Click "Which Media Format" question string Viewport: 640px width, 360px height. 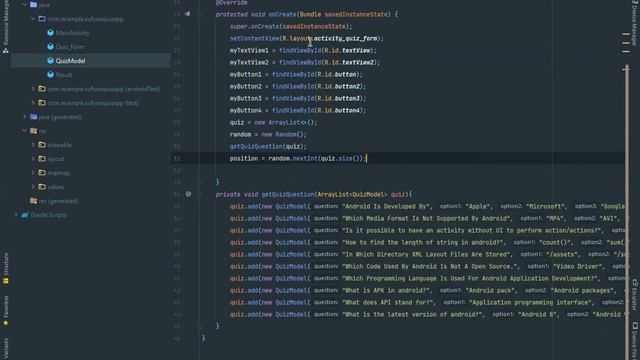pyautogui.click(x=426, y=218)
